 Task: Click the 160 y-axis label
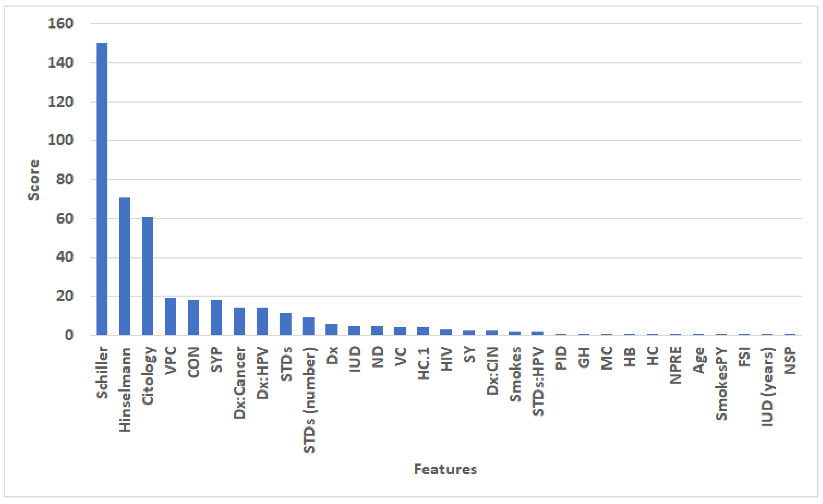tap(61, 24)
